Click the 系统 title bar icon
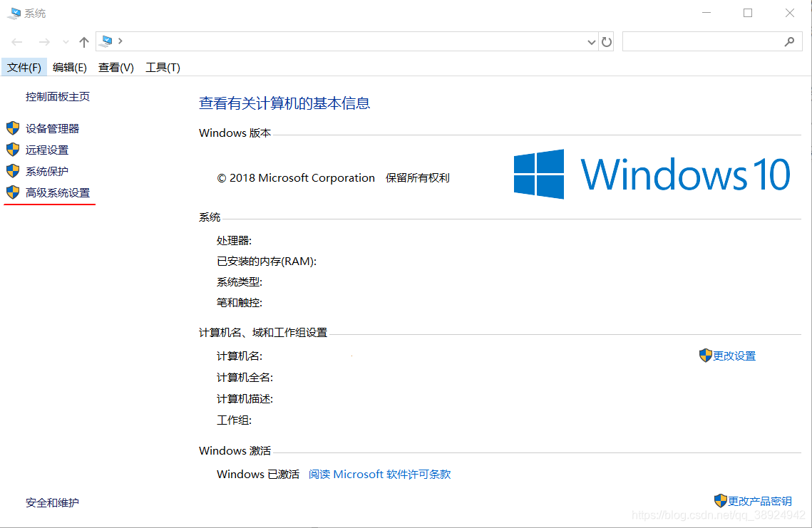The image size is (812, 528). [x=14, y=13]
